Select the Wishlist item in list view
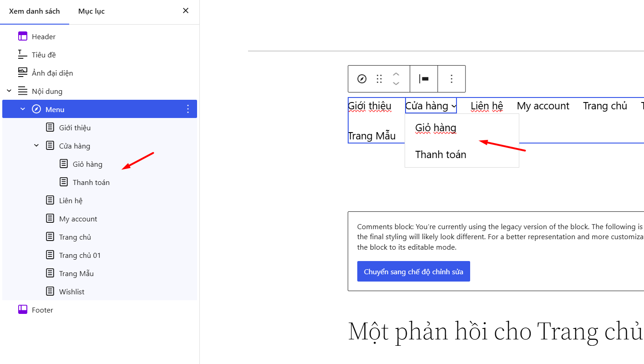Screen dimensions: 644x364 click(x=73, y=291)
